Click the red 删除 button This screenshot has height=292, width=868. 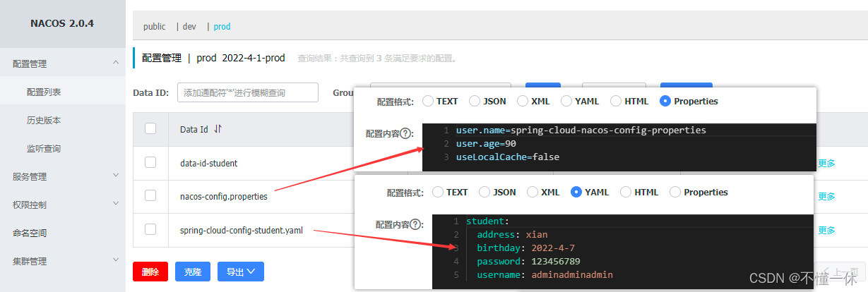tap(150, 272)
